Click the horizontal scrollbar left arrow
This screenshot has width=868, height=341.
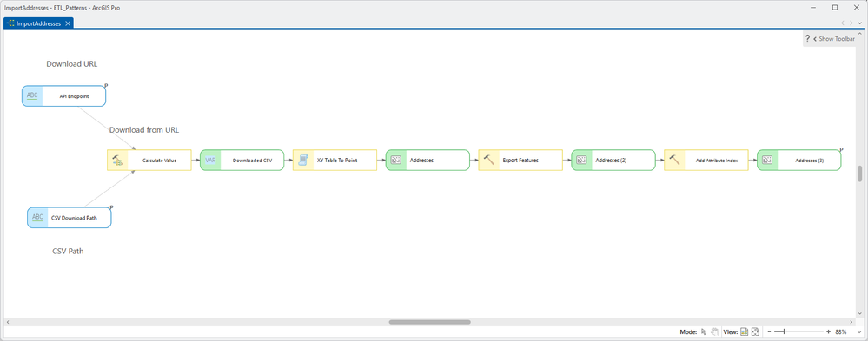[x=7, y=322]
